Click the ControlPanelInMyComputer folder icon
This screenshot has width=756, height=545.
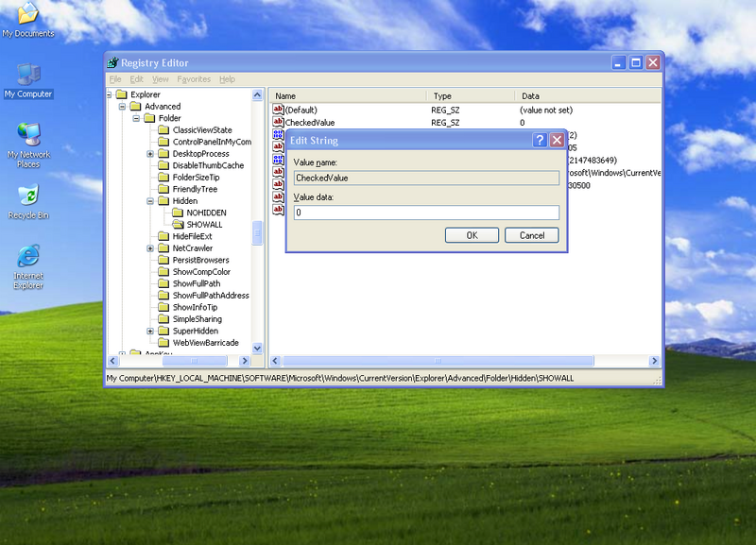point(163,142)
